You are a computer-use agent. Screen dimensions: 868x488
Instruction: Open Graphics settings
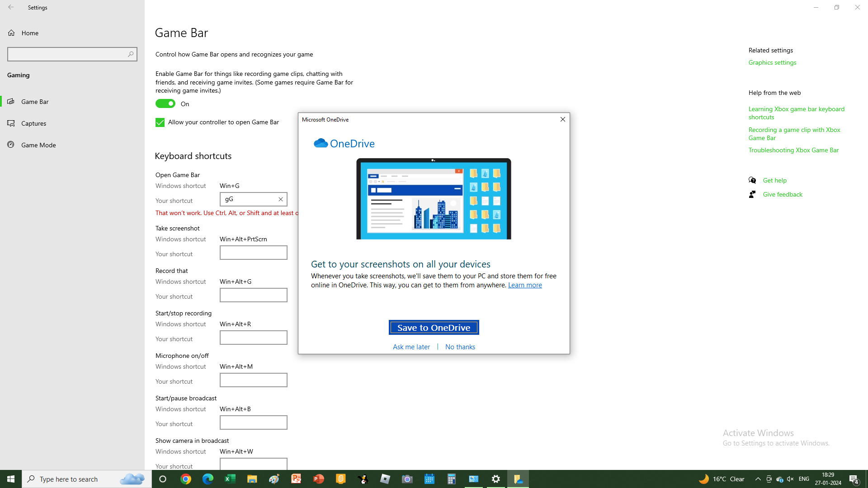pos(772,62)
